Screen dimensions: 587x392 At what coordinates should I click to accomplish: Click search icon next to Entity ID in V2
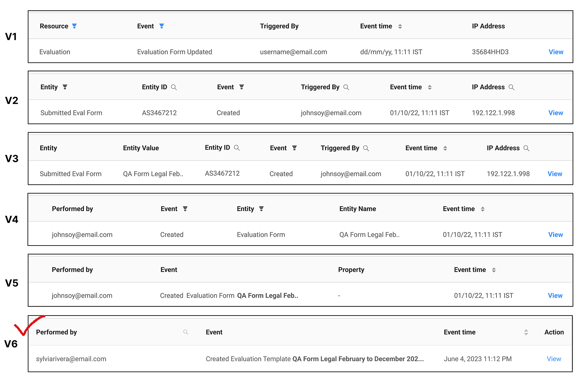click(x=174, y=87)
